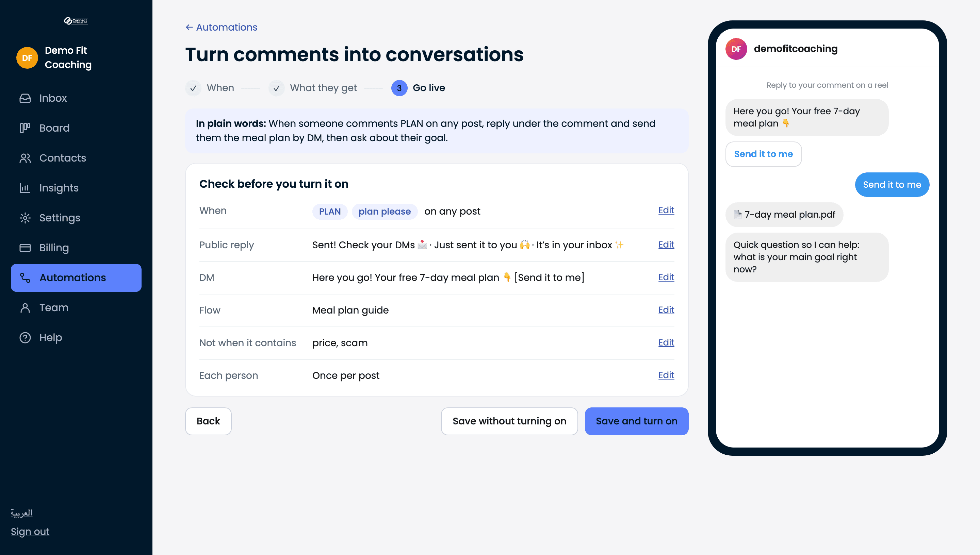
Task: Click the Contacts people icon
Action: pyautogui.click(x=25, y=158)
